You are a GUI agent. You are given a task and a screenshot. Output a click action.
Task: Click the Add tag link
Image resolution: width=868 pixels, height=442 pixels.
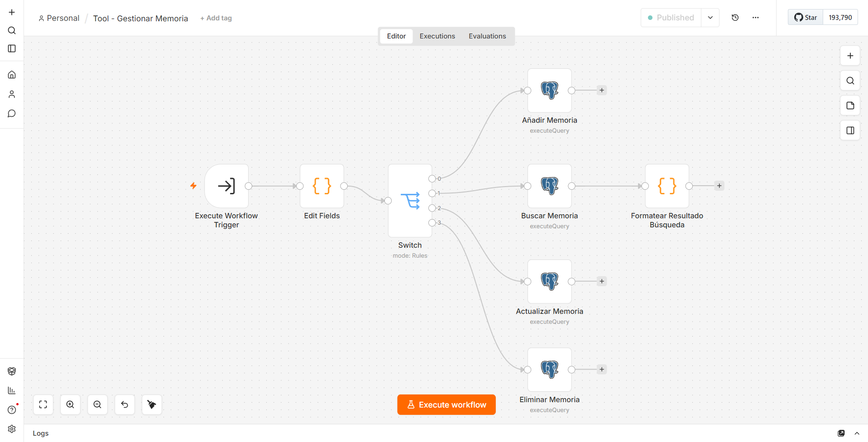[x=216, y=18]
